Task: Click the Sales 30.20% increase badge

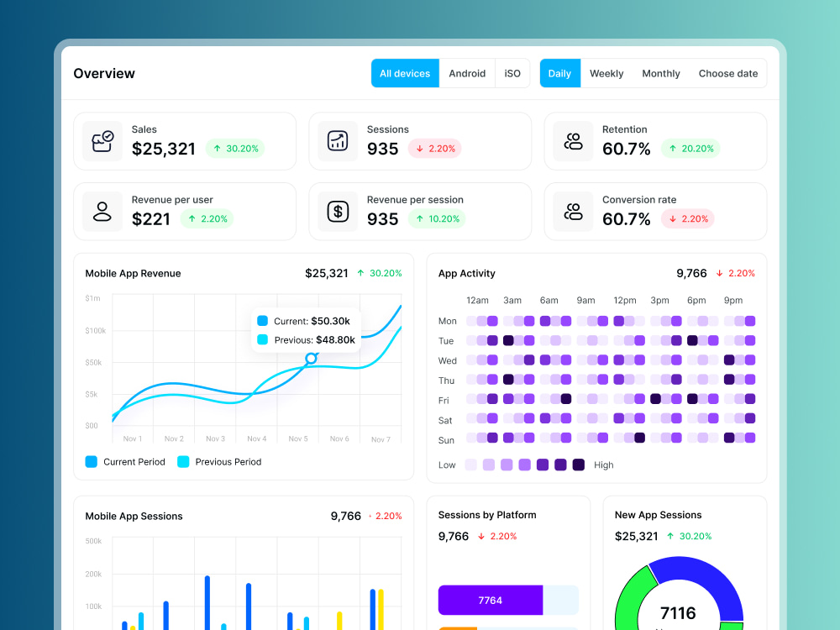Action: coord(236,149)
